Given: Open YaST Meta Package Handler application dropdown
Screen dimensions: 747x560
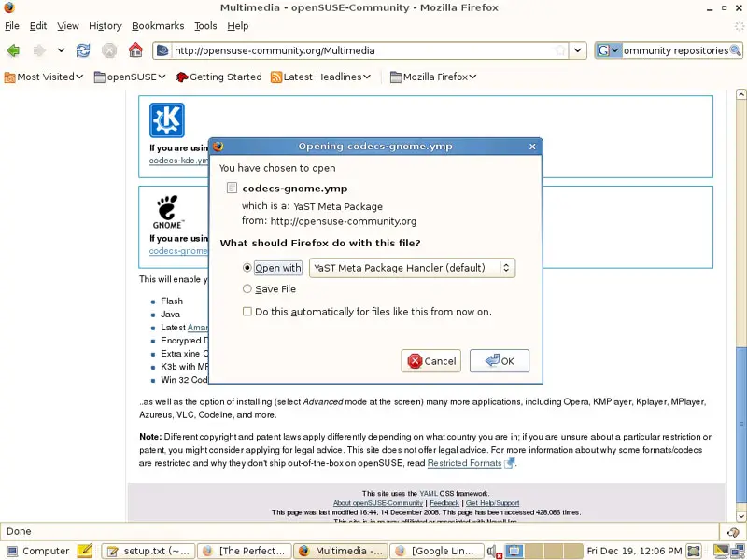Looking at the screenshot, I should tap(412, 268).
